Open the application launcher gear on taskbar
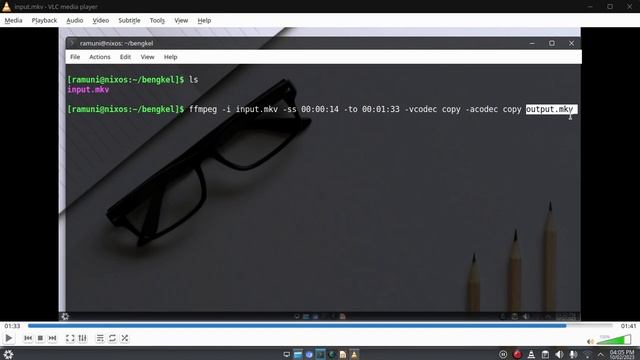This screenshot has height=360, width=640. click(x=8, y=354)
